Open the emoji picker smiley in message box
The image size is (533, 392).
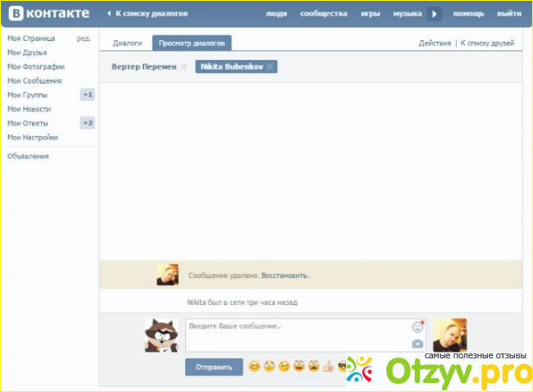417,327
